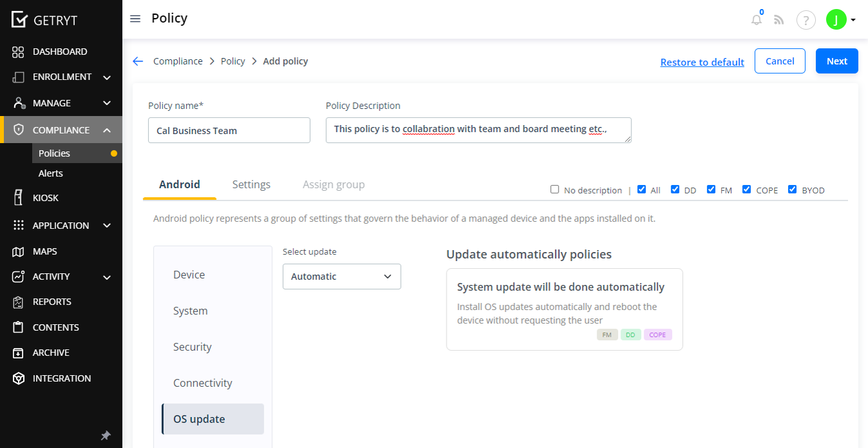This screenshot has width=868, height=448.
Task: Toggle the No description checkbox
Action: coord(555,190)
